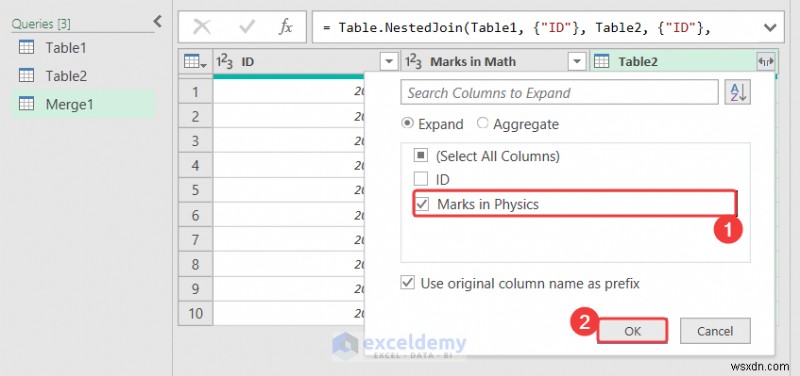
Task: Select row number 8
Action: [x=195, y=264]
